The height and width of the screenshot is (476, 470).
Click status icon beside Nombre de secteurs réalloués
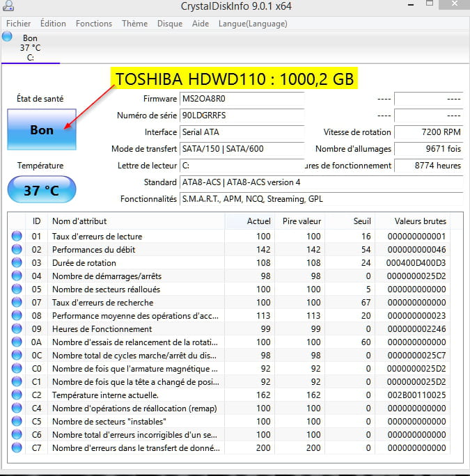click(x=17, y=289)
